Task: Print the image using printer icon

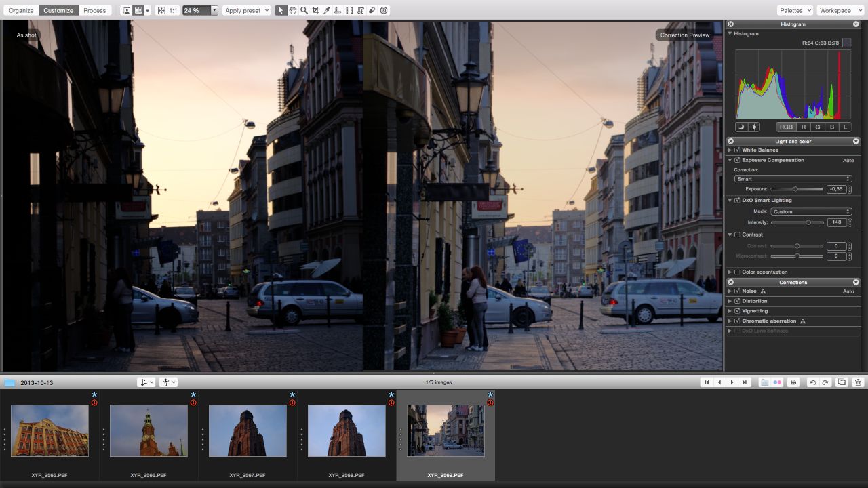Action: point(793,382)
